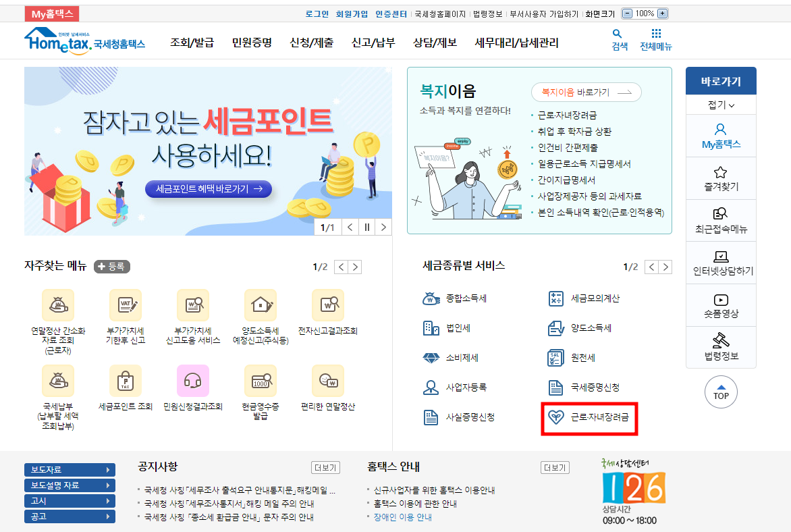This screenshot has width=791, height=532.
Task: Click the 민원신청결과조회 headset icon
Action: tap(193, 381)
